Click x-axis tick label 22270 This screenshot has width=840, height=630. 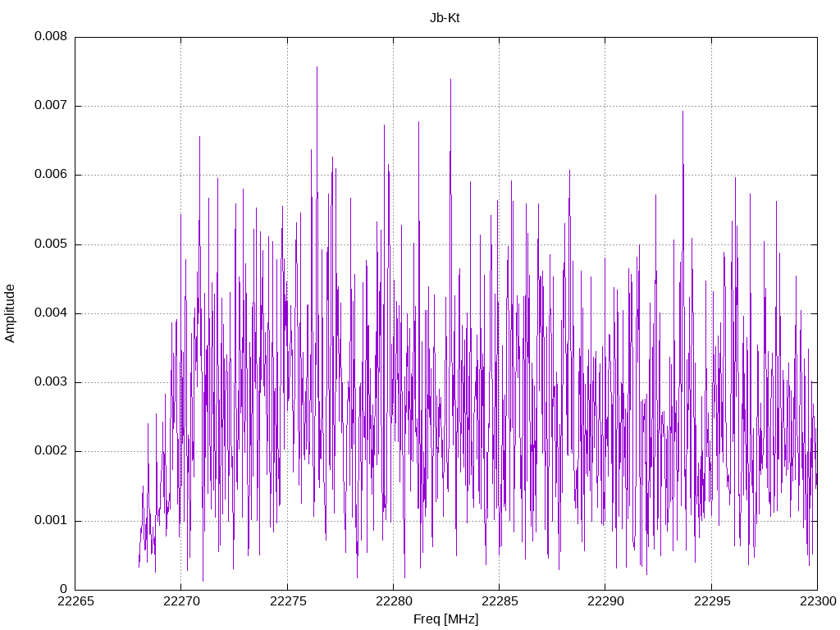[181, 601]
